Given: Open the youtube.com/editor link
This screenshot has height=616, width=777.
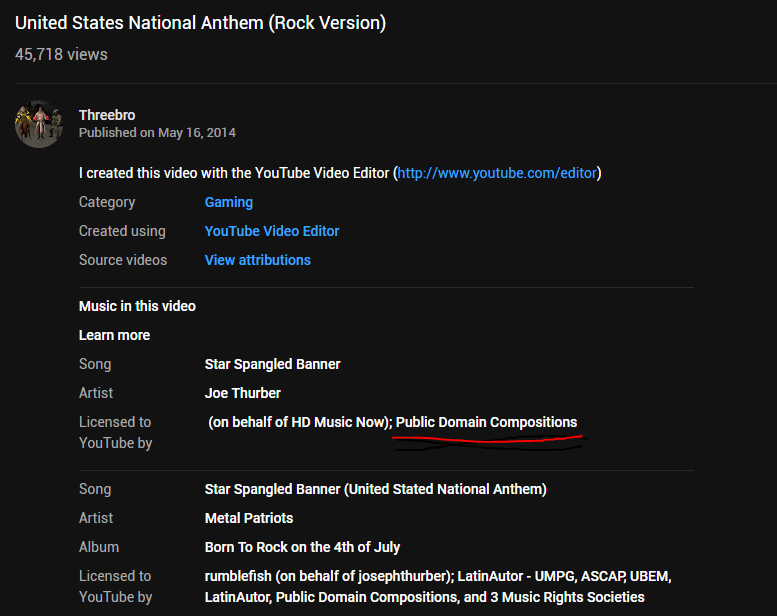Looking at the screenshot, I should (x=497, y=173).
